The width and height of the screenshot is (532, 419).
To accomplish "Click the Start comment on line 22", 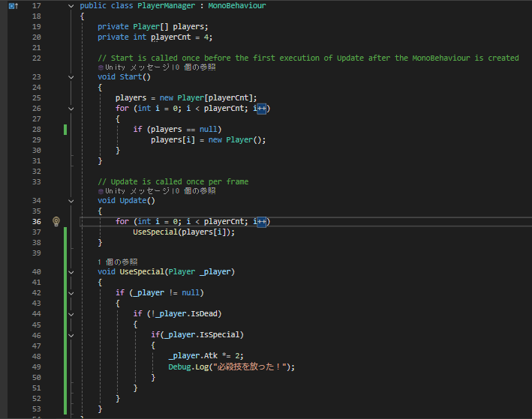I will click(x=308, y=58).
